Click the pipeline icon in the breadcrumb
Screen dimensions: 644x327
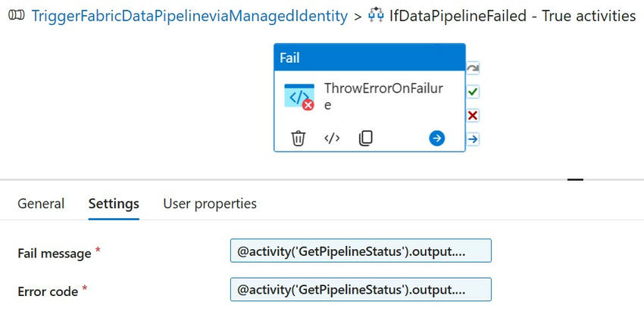16,15
